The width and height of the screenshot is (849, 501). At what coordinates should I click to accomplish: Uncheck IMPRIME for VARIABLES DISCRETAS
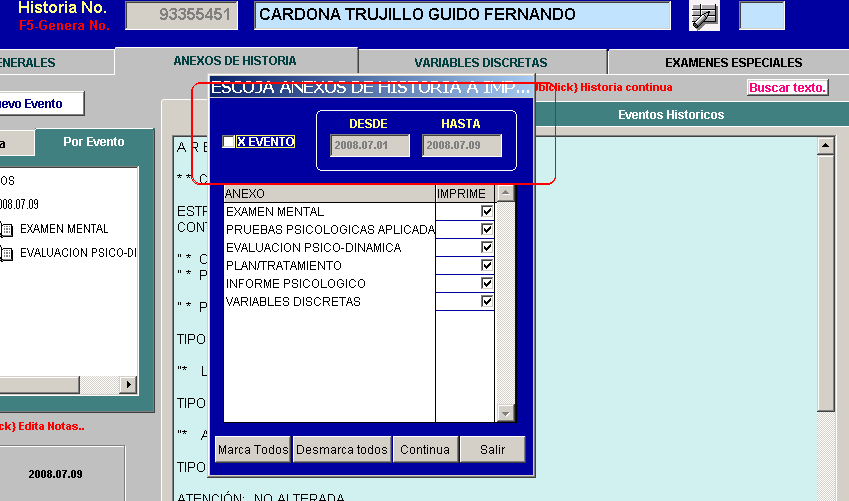pyautogui.click(x=487, y=301)
